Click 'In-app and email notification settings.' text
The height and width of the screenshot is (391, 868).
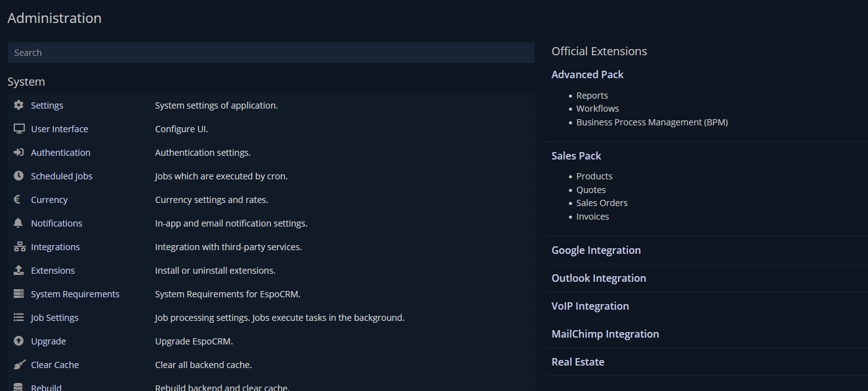point(231,223)
